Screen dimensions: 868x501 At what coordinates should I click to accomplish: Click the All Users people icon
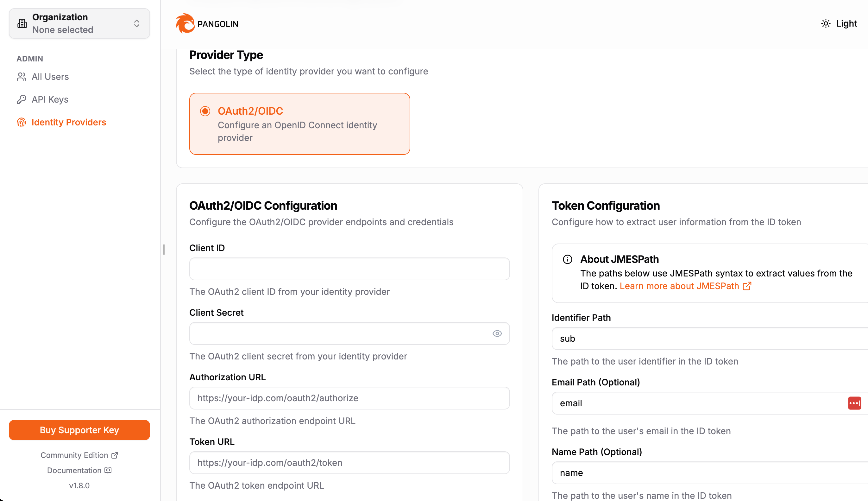(x=21, y=77)
